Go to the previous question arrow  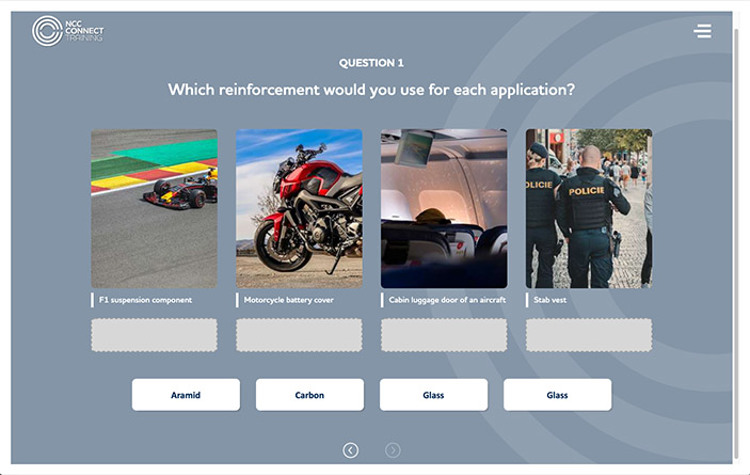pyautogui.click(x=351, y=450)
